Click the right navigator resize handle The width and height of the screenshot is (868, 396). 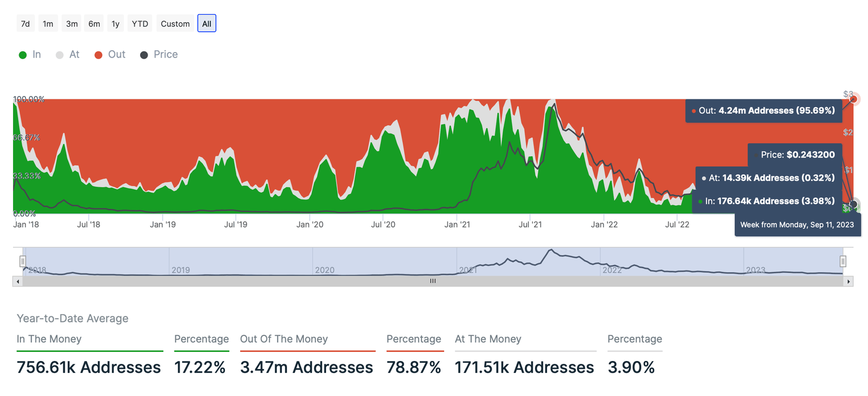[843, 261]
